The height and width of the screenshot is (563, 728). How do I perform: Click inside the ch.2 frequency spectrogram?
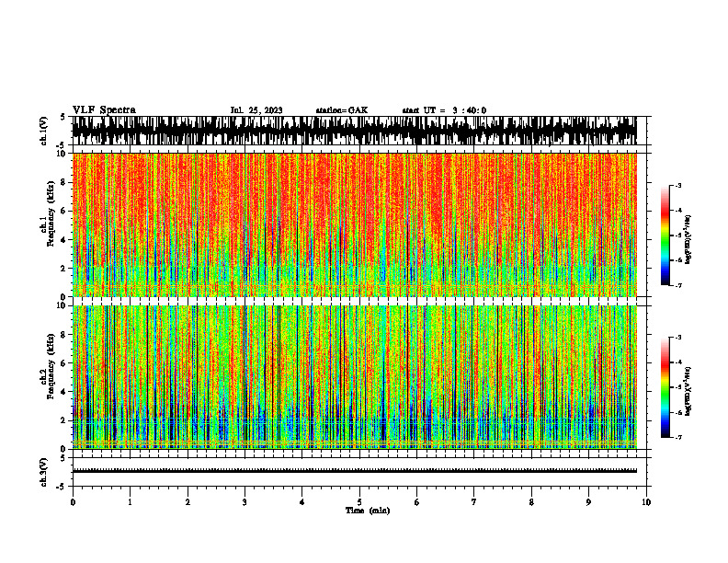coord(354,377)
